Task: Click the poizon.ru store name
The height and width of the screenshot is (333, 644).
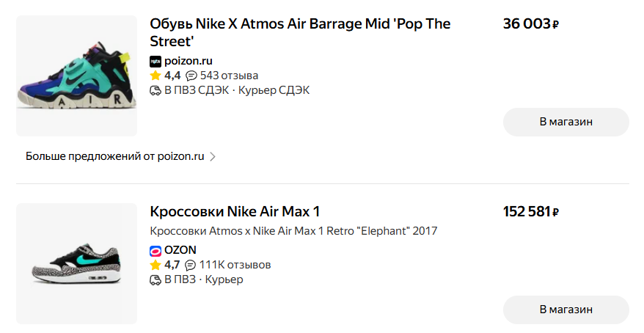Action: tap(189, 61)
